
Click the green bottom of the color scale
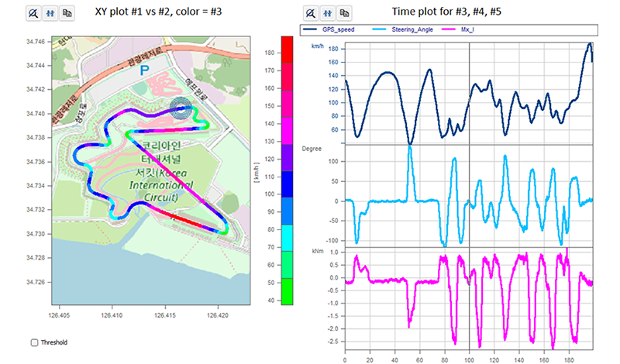pyautogui.click(x=287, y=294)
